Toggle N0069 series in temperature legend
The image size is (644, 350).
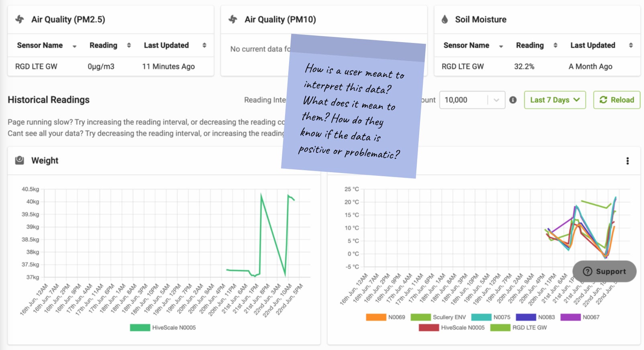385,317
